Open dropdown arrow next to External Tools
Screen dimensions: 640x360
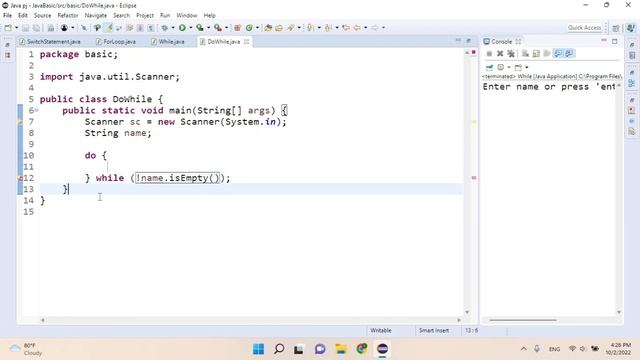click(x=227, y=28)
